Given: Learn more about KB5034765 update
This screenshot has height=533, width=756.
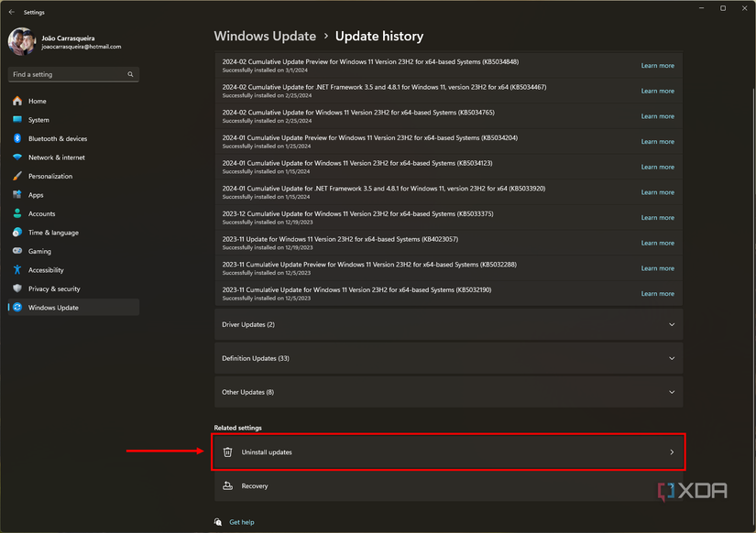Looking at the screenshot, I should click(x=657, y=116).
